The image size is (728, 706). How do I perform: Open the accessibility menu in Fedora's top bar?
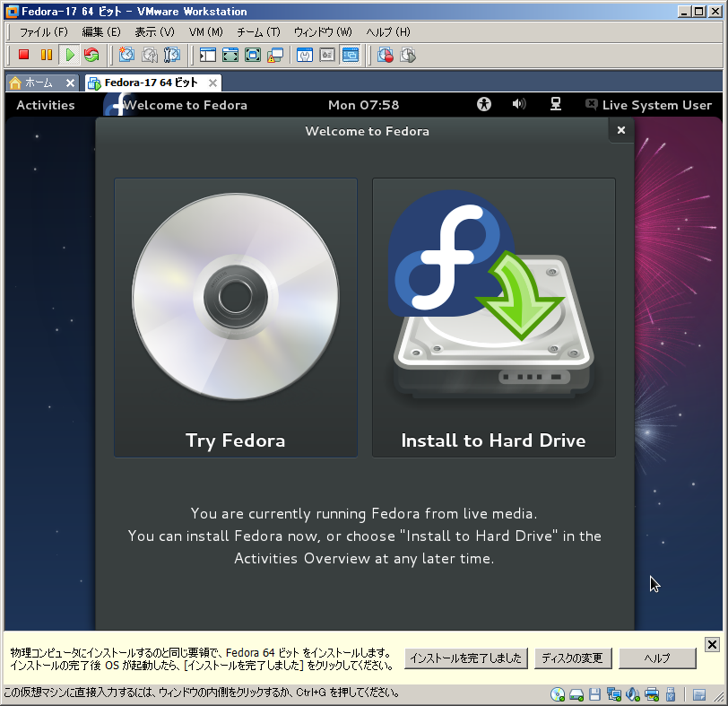tap(484, 105)
